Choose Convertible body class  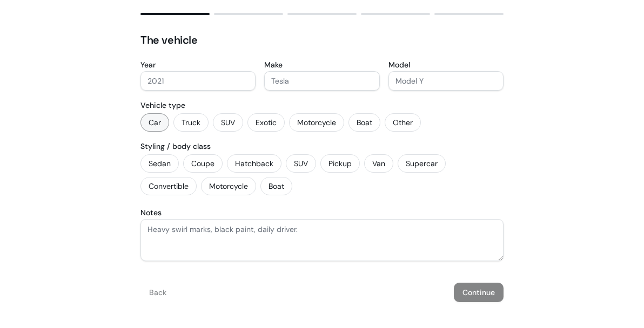pyautogui.click(x=169, y=186)
